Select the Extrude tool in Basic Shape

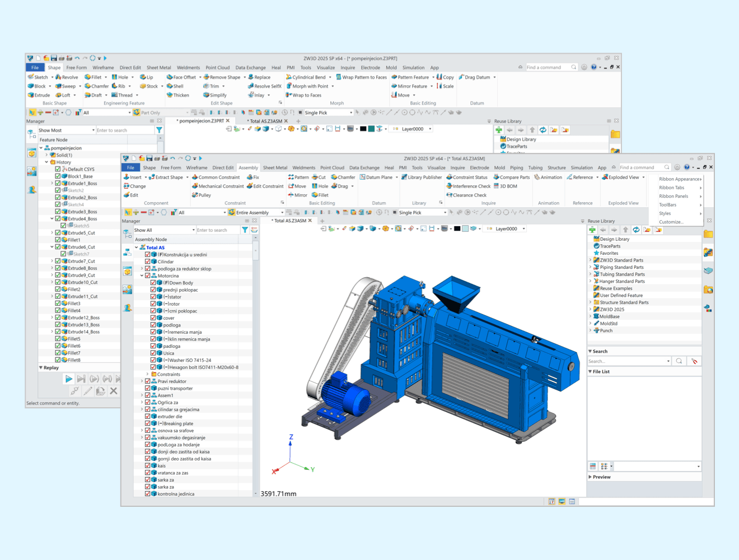click(x=31, y=95)
